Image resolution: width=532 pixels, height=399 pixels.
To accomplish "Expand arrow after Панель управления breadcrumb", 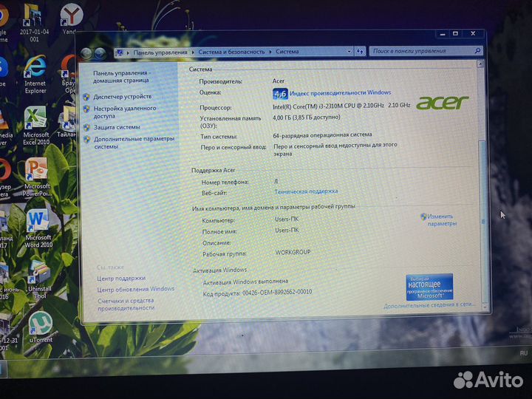I will point(193,52).
